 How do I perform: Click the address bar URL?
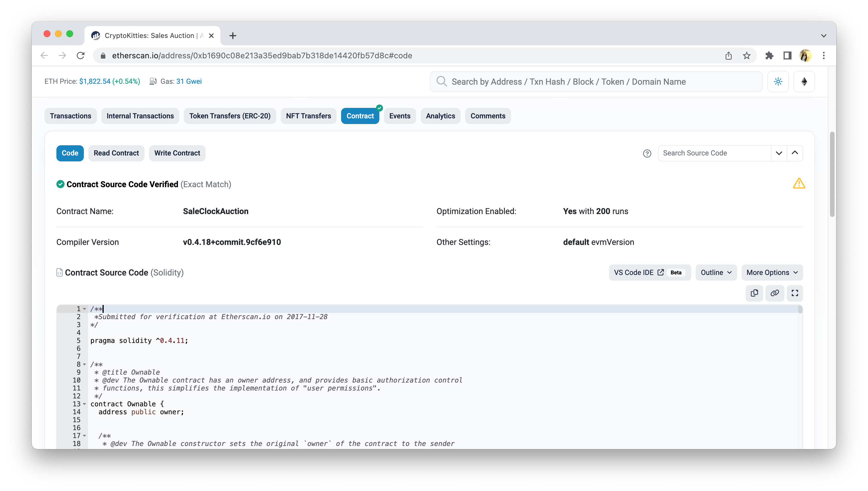click(x=262, y=56)
